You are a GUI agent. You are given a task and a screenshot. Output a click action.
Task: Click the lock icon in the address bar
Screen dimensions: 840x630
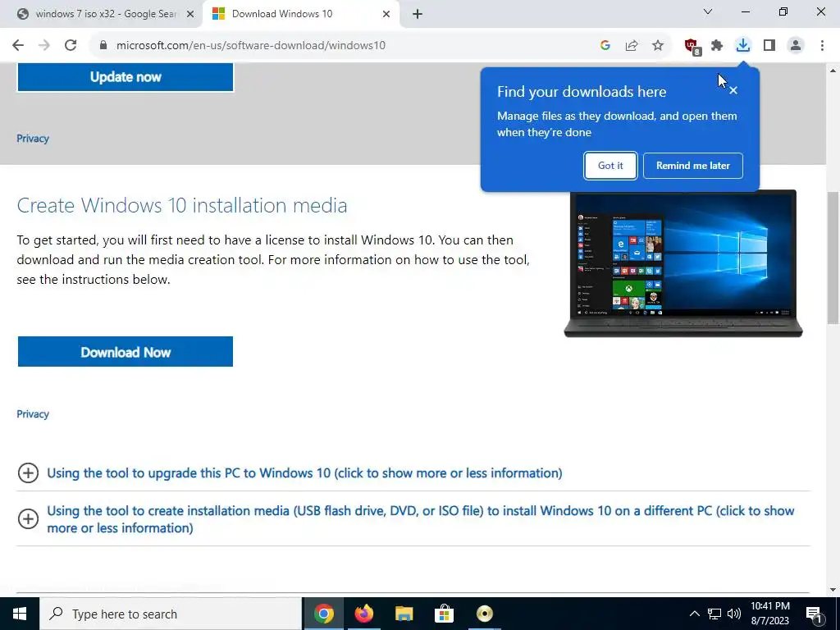pos(103,46)
